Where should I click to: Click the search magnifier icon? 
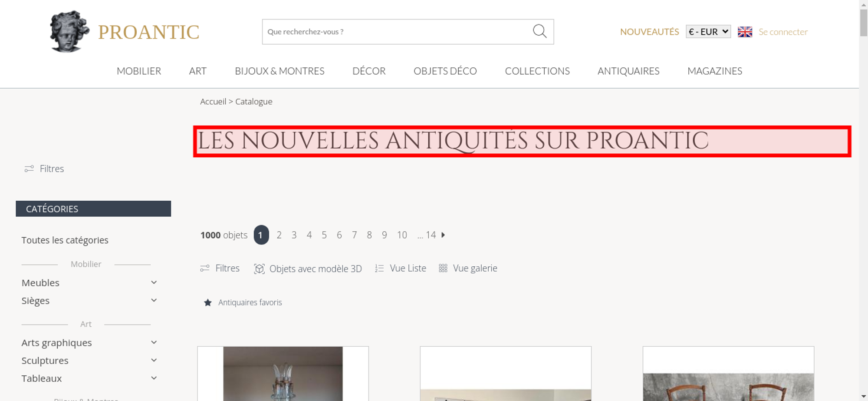coord(539,31)
